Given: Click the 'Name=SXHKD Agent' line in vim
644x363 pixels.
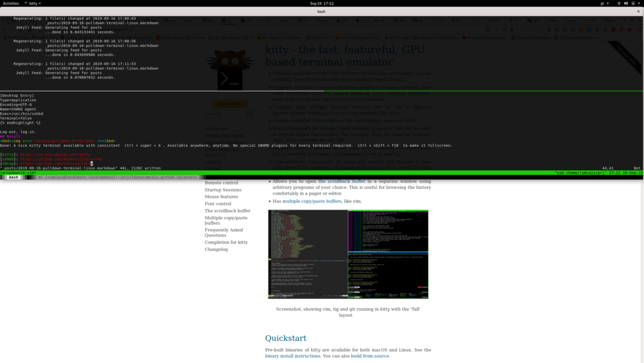Looking at the screenshot, I should click(18, 110).
